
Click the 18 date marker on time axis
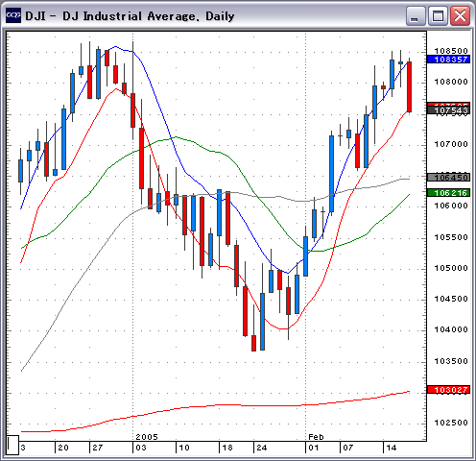pyautogui.click(x=227, y=448)
